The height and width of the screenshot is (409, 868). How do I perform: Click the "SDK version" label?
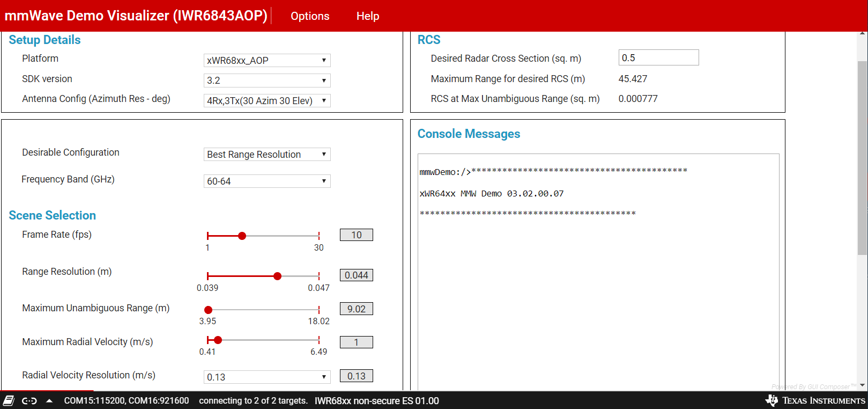[x=47, y=79]
